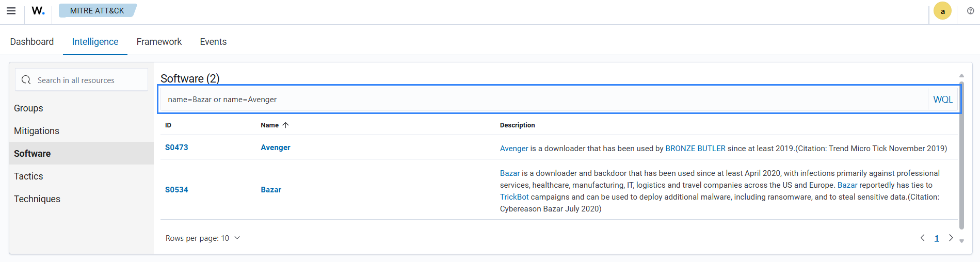Open the hamburger navigation menu

[11, 11]
